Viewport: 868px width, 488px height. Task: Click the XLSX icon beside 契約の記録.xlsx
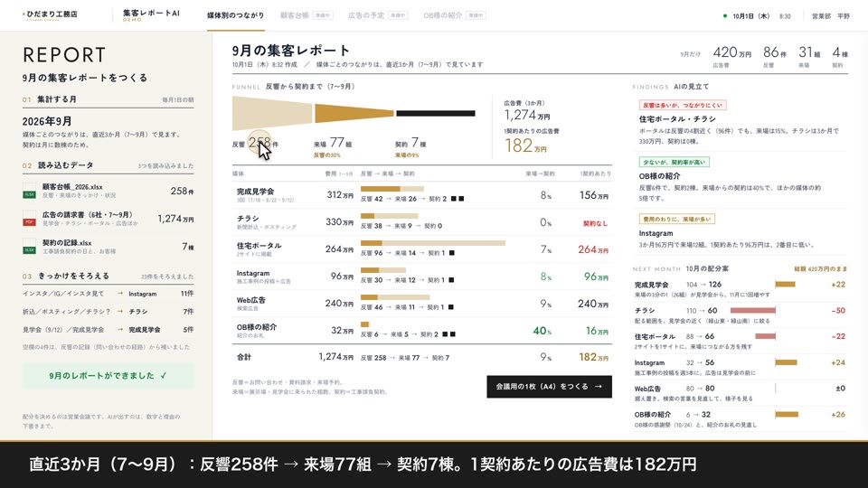click(x=29, y=247)
